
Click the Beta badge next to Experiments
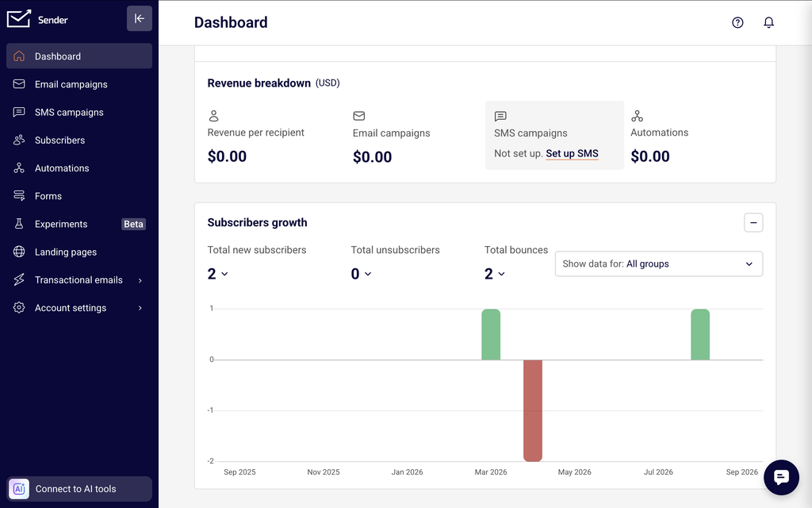[133, 224]
